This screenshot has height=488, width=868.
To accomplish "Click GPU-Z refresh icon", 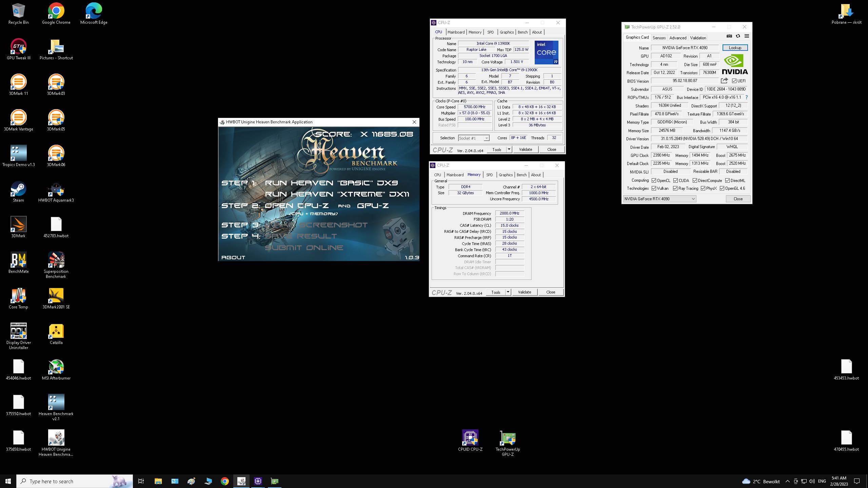I will click(x=738, y=36).
